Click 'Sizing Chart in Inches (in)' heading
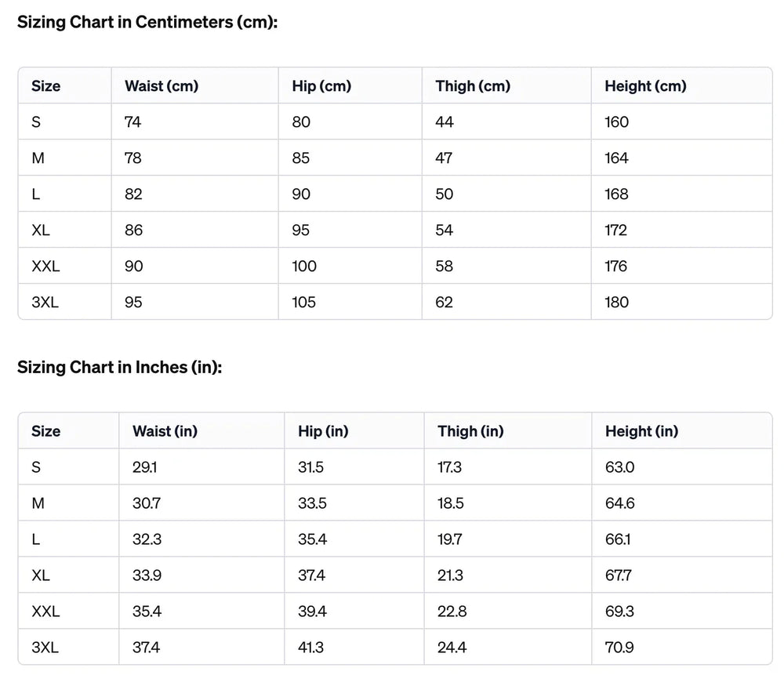The width and height of the screenshot is (784, 686). (119, 367)
